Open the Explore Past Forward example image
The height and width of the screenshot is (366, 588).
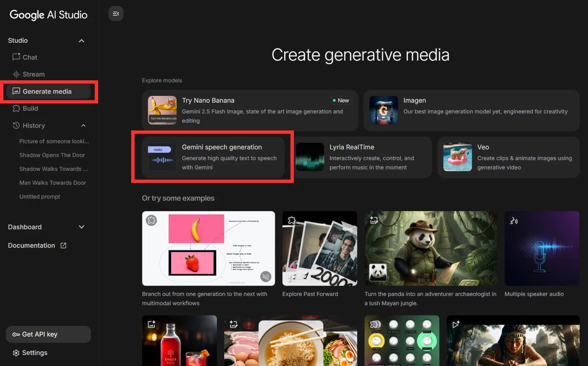pyautogui.click(x=319, y=248)
